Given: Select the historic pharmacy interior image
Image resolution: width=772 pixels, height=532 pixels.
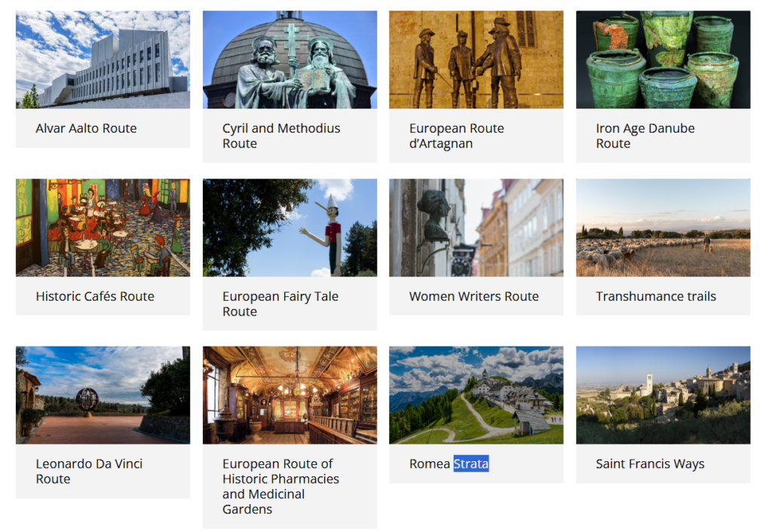Looking at the screenshot, I should [289, 395].
